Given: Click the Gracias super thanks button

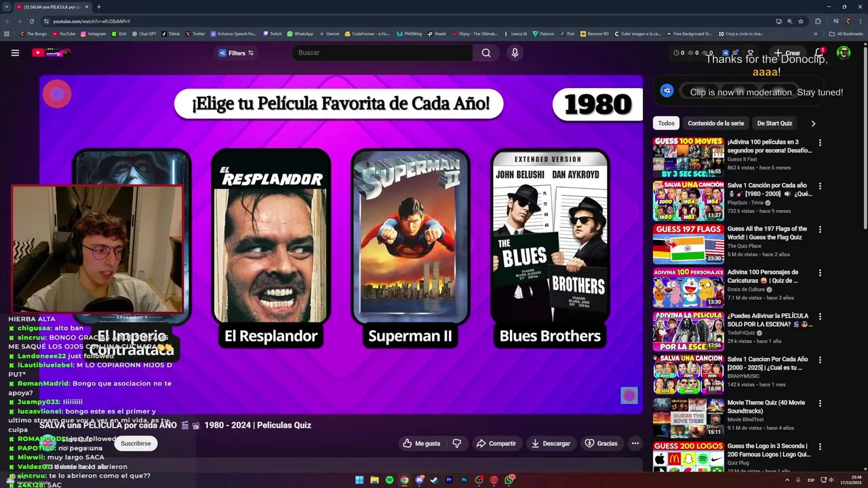Looking at the screenshot, I should (x=601, y=443).
